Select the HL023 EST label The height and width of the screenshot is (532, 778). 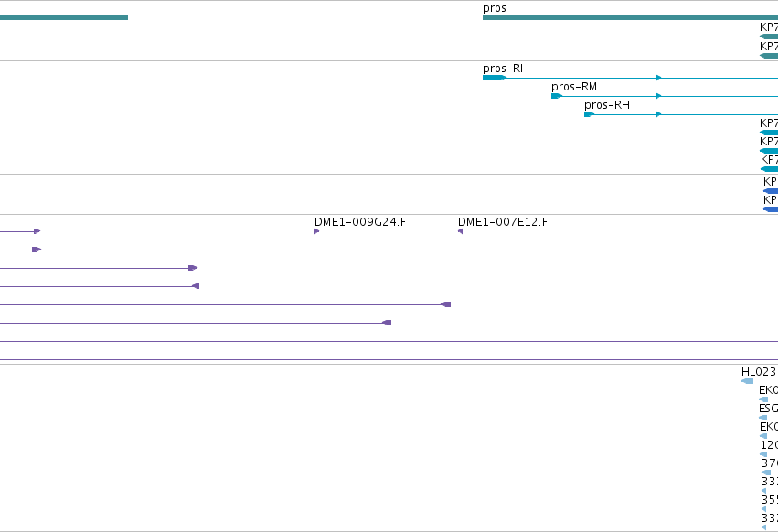point(758,372)
